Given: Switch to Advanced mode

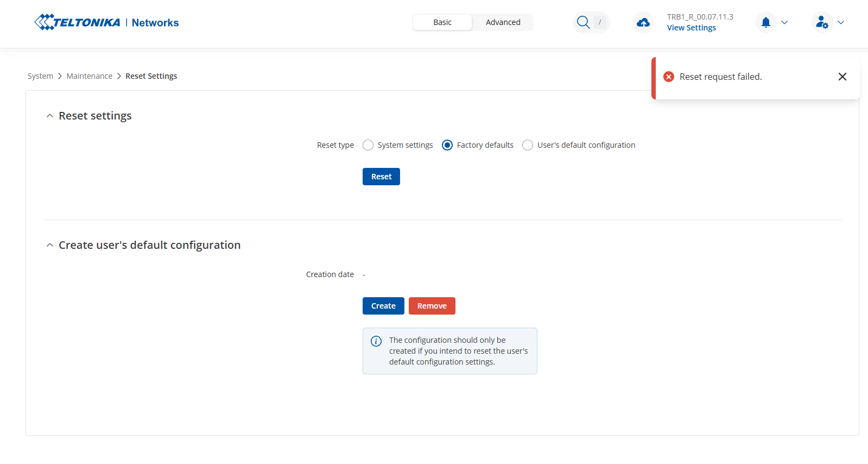Looking at the screenshot, I should coord(503,22).
